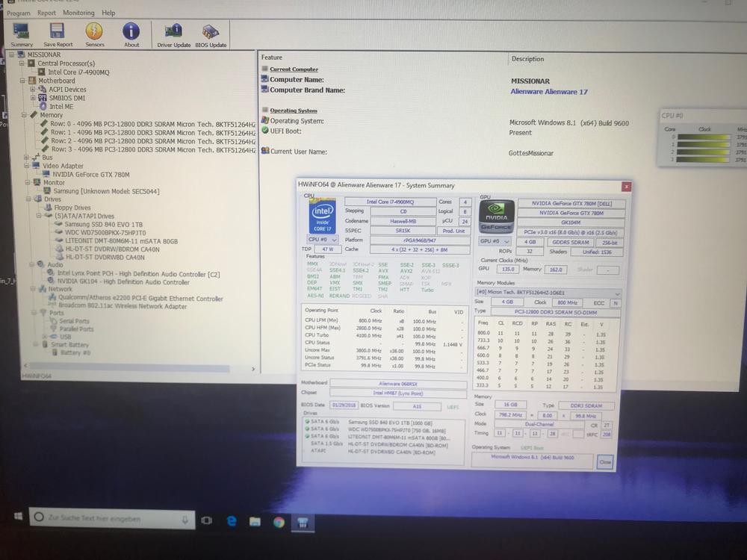Open the GPU #0 selector dropdown
The width and height of the screenshot is (747, 560).
coord(495,241)
